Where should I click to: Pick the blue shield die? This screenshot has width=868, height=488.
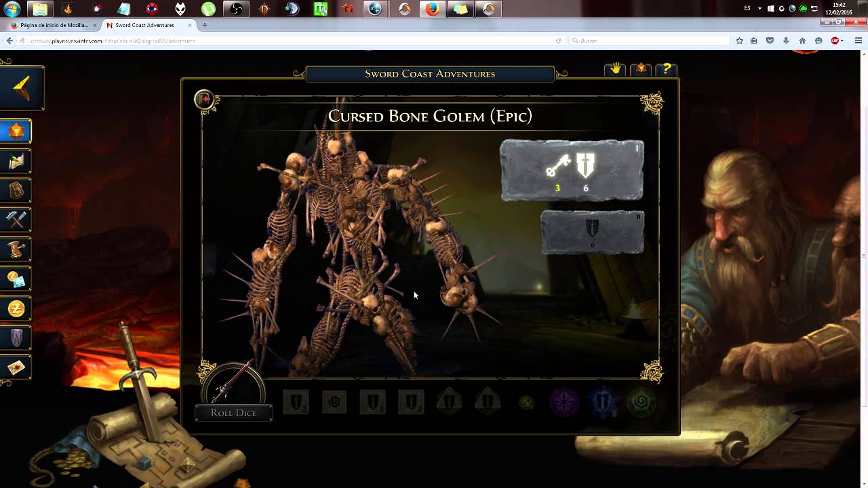pos(603,403)
